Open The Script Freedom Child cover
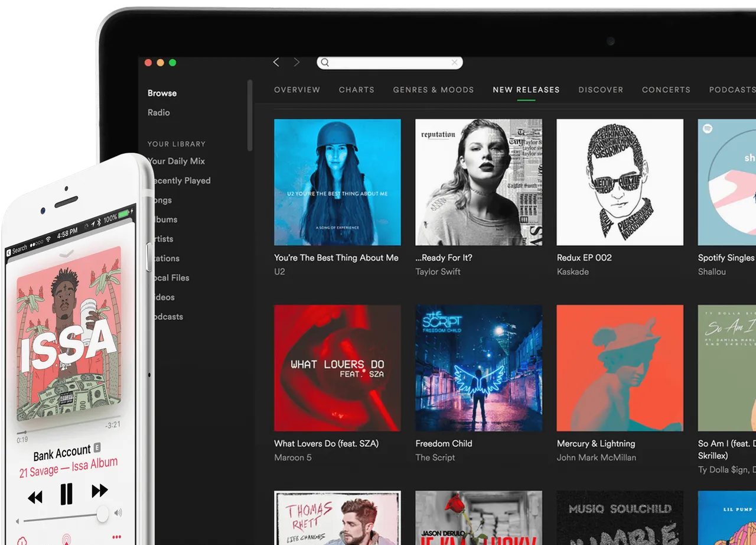This screenshot has height=545, width=756. point(478,368)
